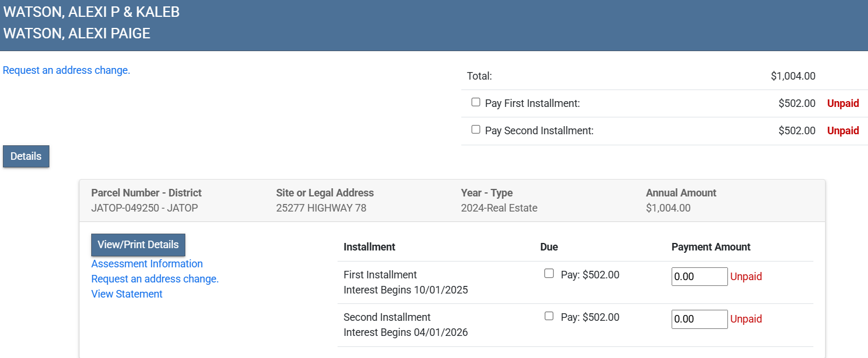Tick the Second Installment Pay: $502.00 checkbox
The image size is (868, 358).
[549, 316]
